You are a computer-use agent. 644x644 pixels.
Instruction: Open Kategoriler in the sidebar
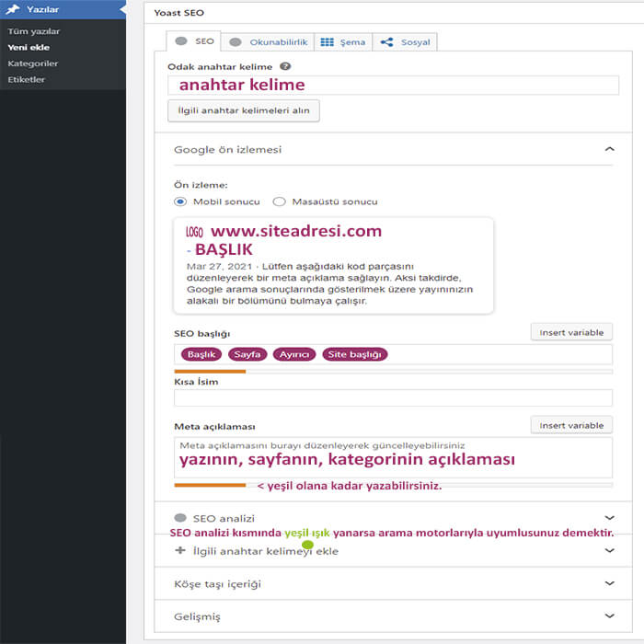pos(33,63)
